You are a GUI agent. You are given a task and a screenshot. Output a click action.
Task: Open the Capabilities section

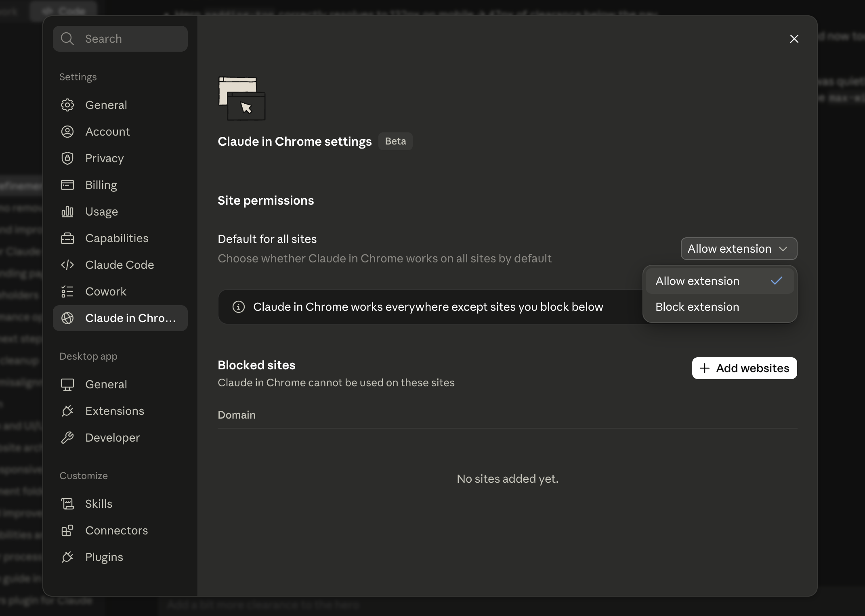point(120,238)
